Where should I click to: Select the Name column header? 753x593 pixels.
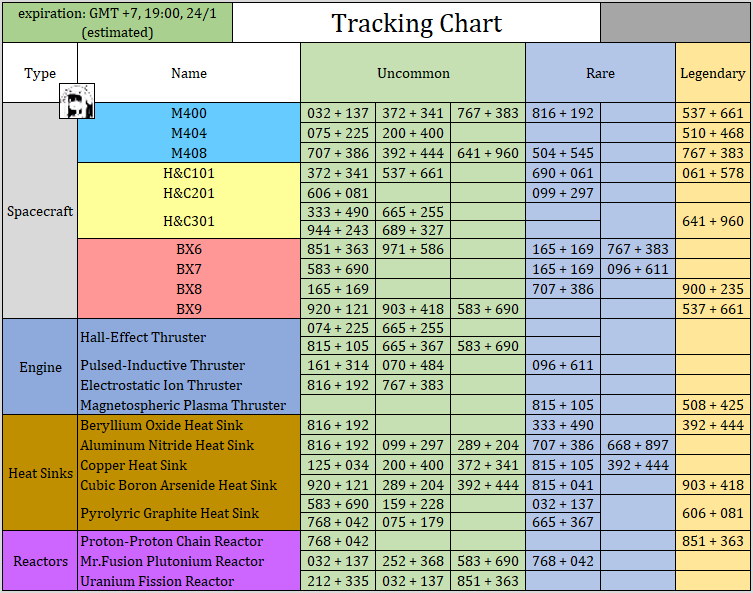click(x=189, y=73)
